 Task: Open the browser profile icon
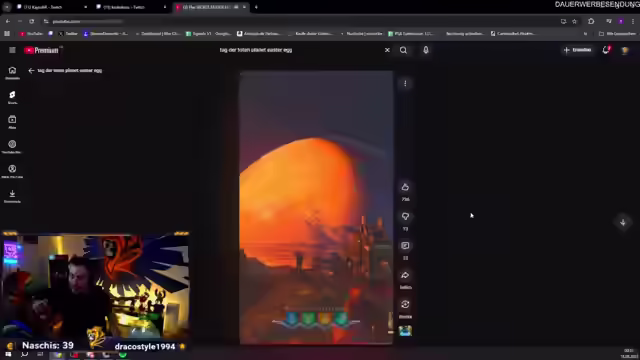point(621,21)
